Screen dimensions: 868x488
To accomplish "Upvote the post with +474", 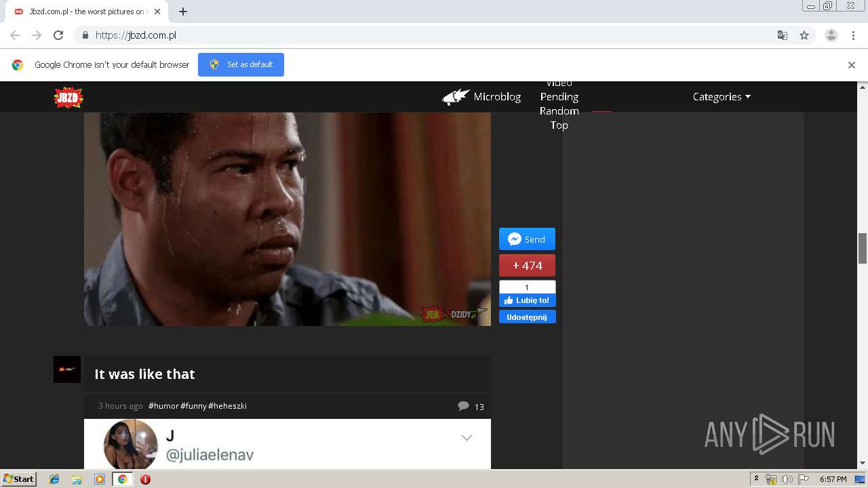I will [x=527, y=266].
